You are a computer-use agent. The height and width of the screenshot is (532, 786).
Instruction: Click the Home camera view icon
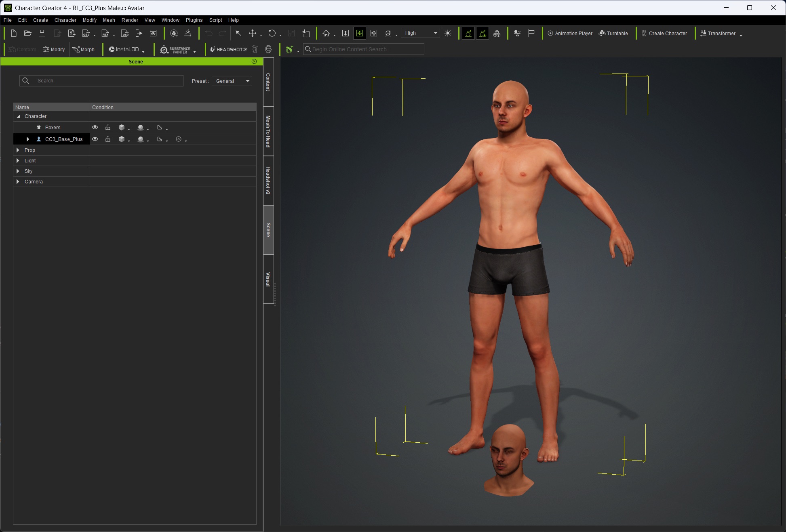326,33
